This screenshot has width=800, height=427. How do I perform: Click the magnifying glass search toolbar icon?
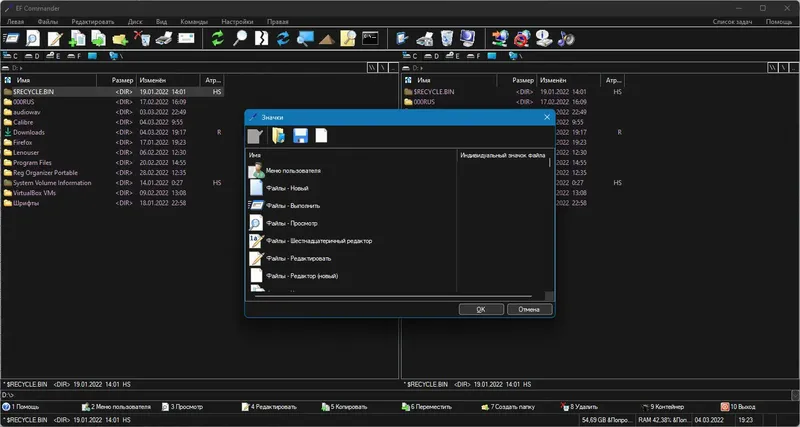pyautogui.click(x=239, y=38)
